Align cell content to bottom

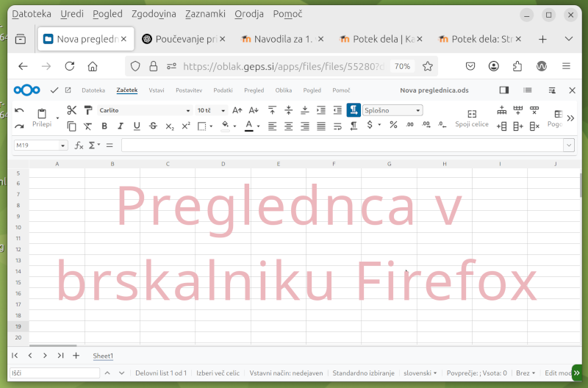click(305, 110)
